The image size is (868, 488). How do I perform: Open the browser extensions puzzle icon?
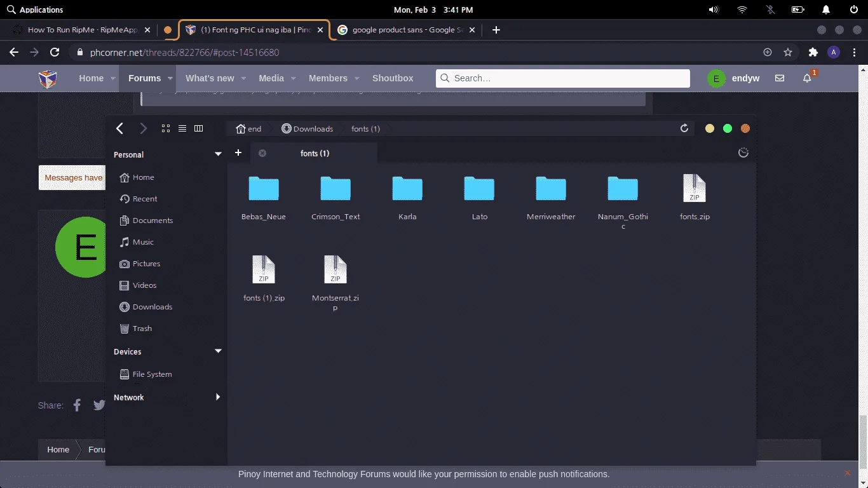tap(813, 53)
